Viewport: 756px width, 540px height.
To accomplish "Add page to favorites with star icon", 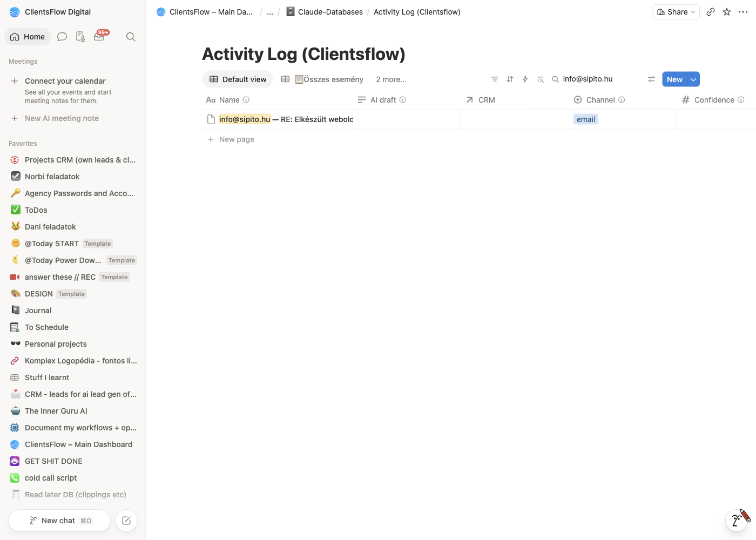I will [x=727, y=12].
